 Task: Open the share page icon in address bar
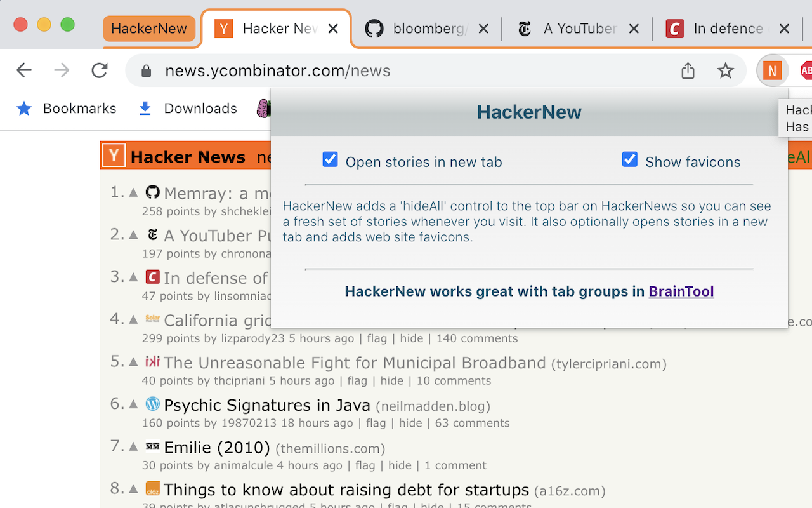688,70
